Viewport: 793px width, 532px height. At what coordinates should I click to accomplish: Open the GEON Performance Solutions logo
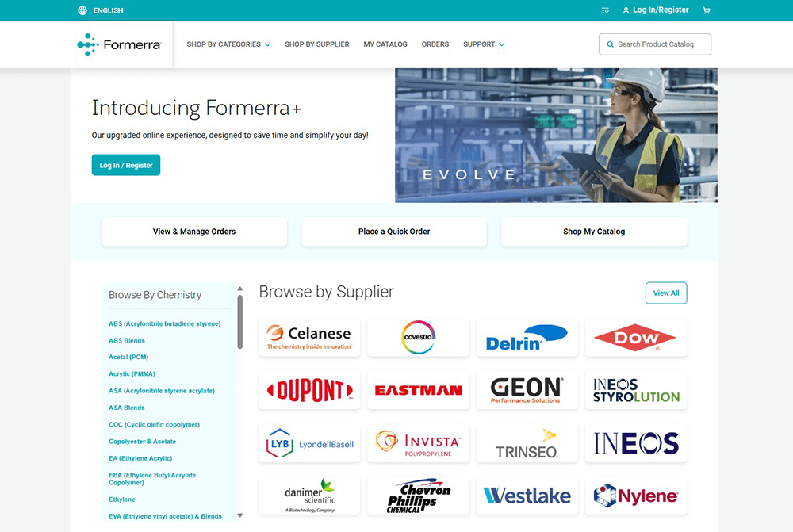click(x=527, y=390)
